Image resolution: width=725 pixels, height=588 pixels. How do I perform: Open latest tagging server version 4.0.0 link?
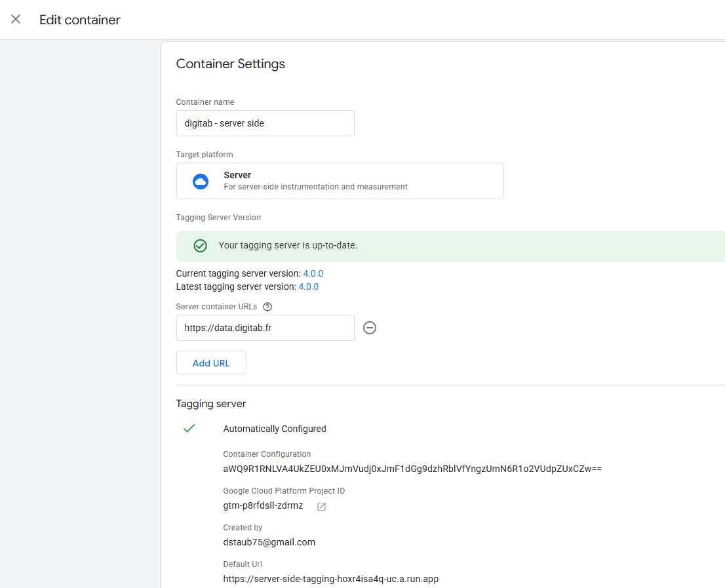(x=308, y=286)
